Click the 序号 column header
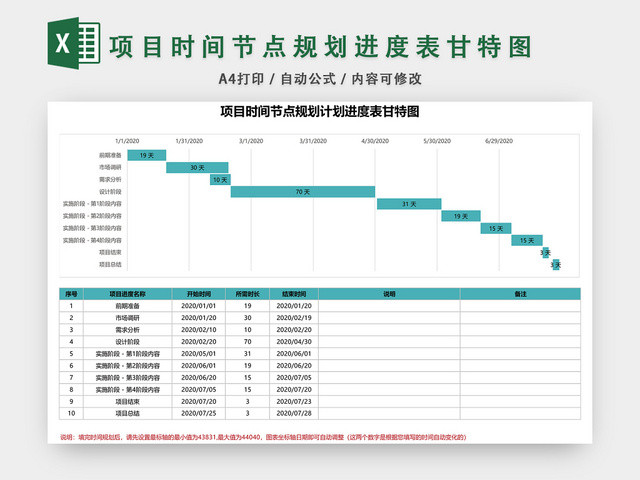 click(71, 294)
